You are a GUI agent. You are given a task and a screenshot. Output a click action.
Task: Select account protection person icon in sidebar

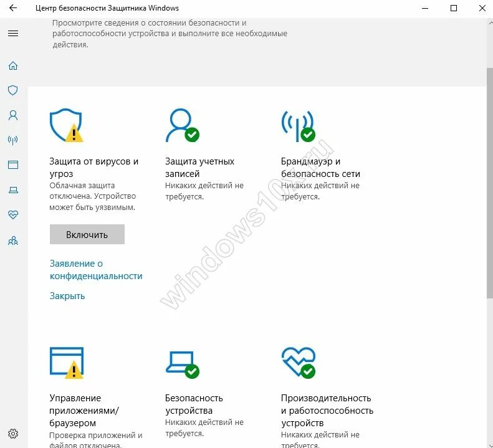[x=13, y=115]
